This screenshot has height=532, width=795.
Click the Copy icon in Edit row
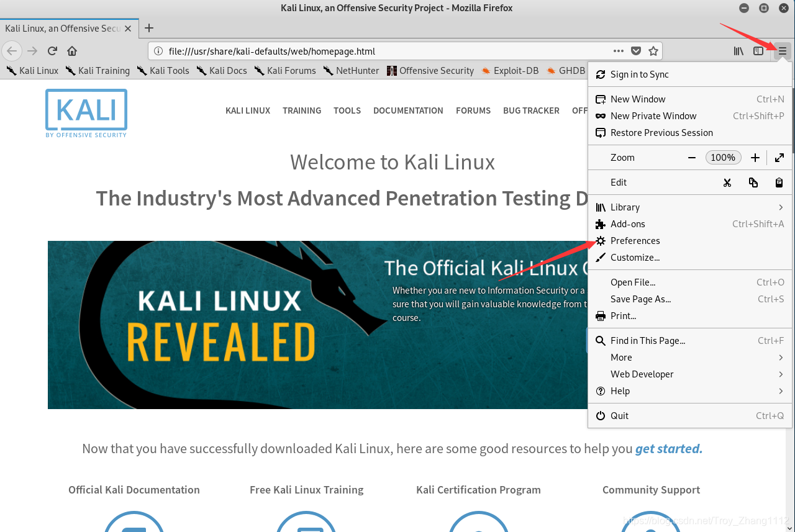coord(753,183)
